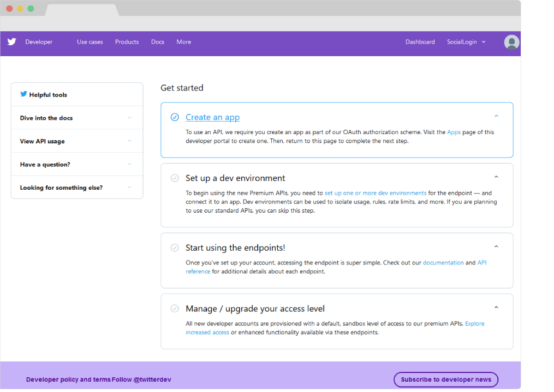Click the Create an app checkmark icon

click(x=175, y=117)
